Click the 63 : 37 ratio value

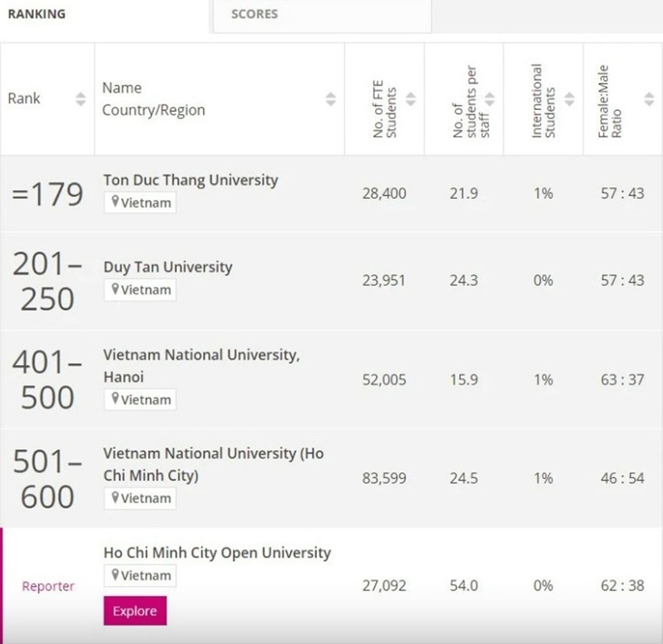click(623, 379)
